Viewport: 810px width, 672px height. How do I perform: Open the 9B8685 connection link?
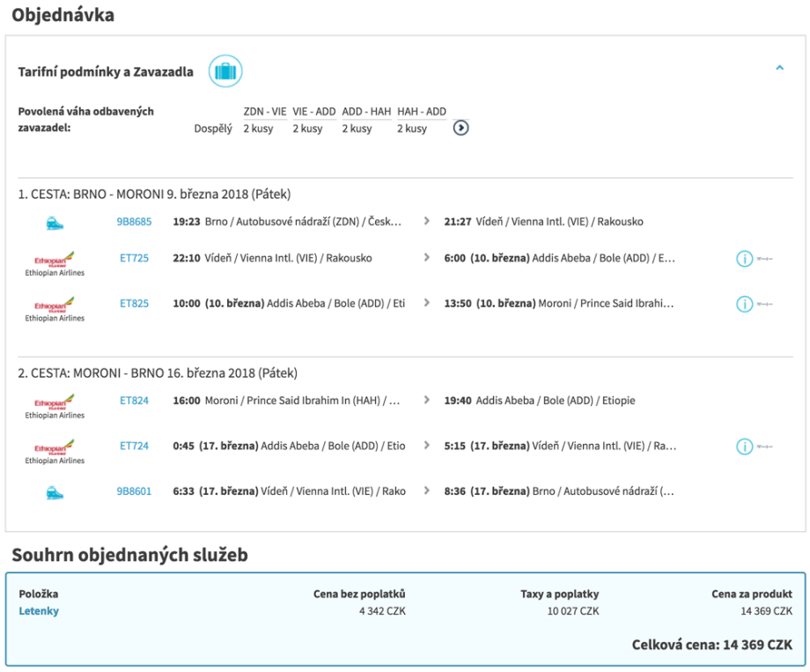[134, 222]
